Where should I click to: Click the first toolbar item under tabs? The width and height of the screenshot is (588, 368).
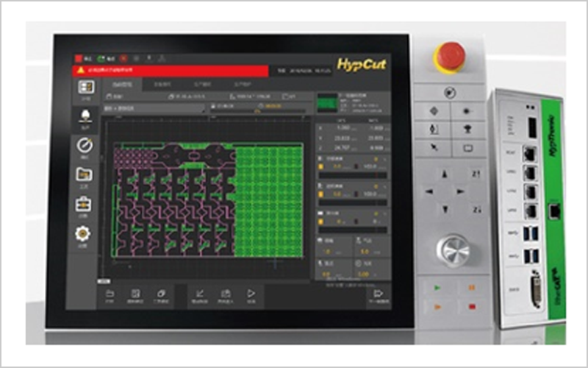[x=115, y=96]
